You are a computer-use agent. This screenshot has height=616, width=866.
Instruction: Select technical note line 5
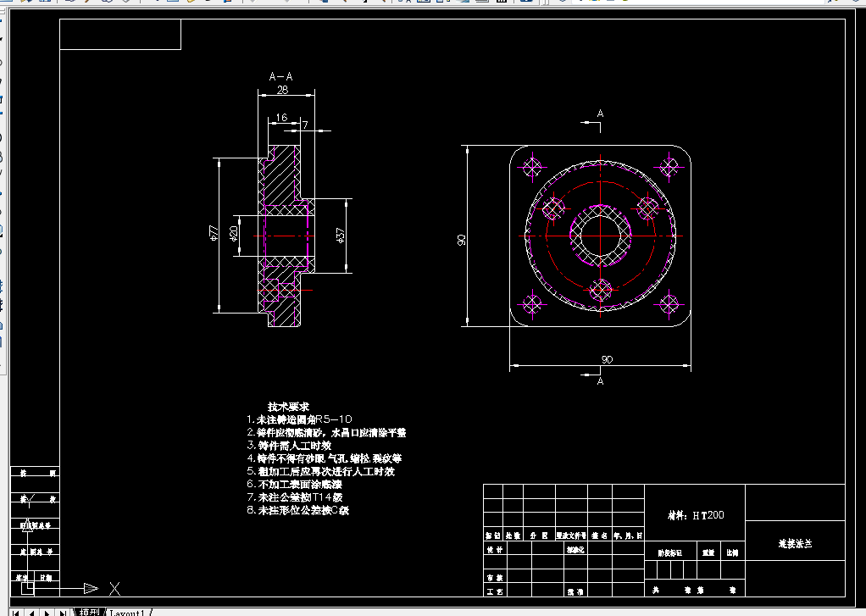[321, 471]
